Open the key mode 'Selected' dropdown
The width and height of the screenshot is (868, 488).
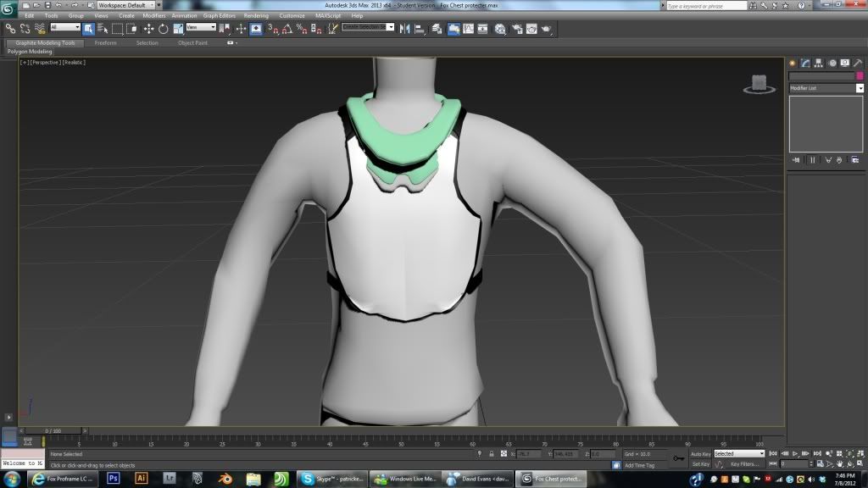pos(739,454)
